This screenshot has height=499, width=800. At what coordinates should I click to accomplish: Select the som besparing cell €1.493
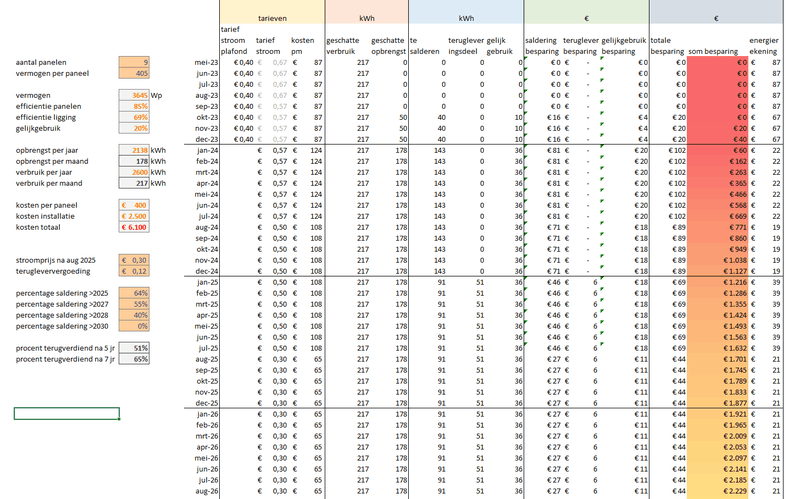pos(717,326)
